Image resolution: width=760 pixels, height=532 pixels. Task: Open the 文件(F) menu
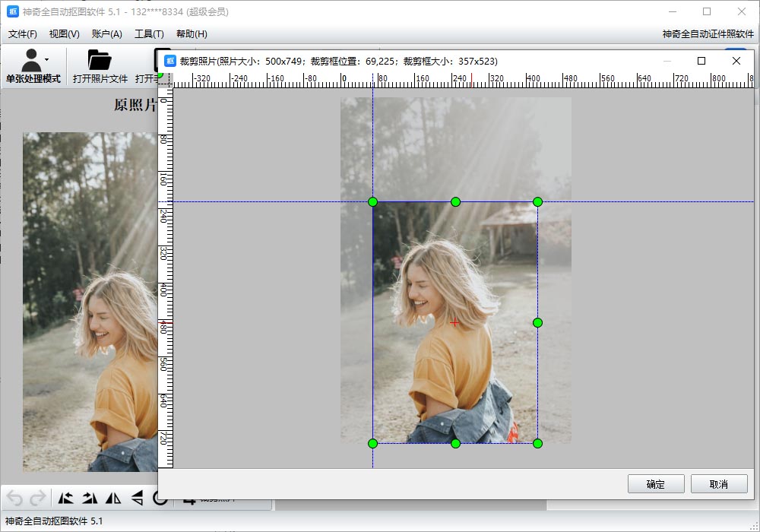(x=23, y=34)
